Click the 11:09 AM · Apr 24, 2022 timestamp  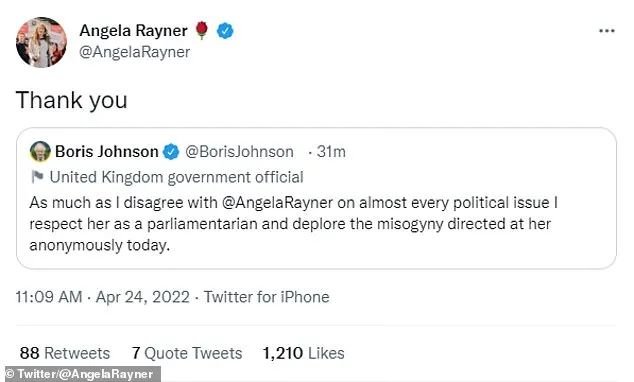coord(103,297)
